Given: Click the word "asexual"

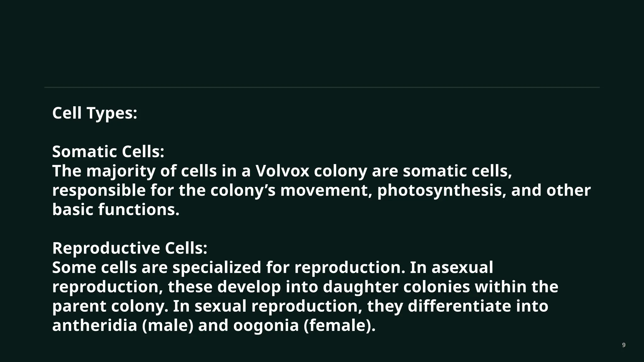Looking at the screenshot, I should point(462,268).
